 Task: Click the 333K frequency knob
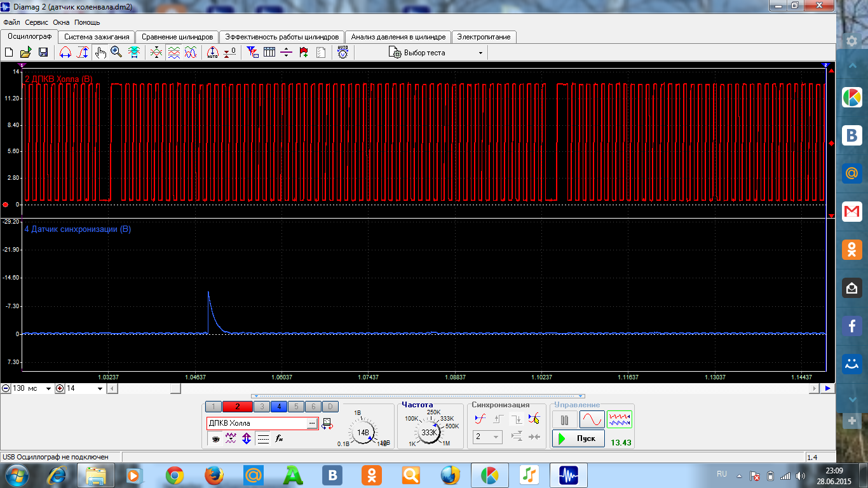430,433
